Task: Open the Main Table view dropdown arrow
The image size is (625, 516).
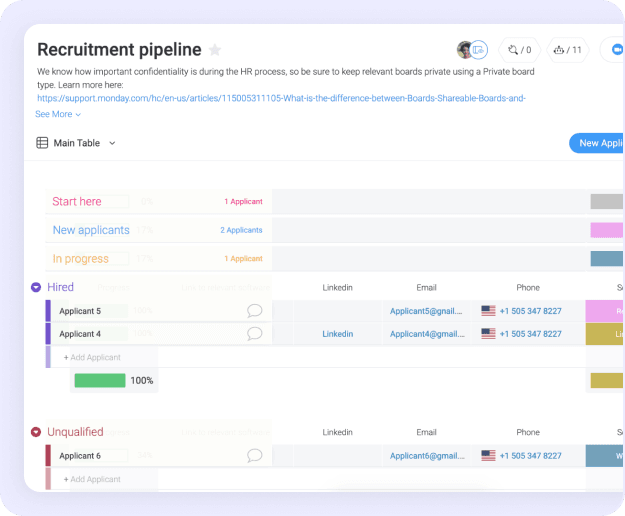Action: pos(112,143)
